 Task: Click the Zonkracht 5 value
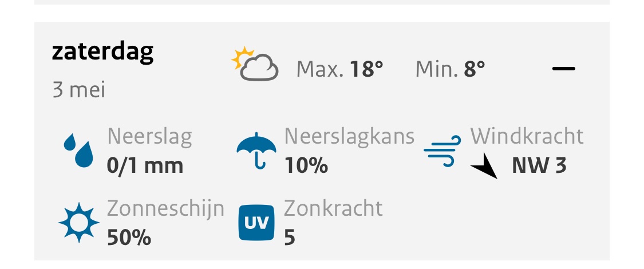pyautogui.click(x=290, y=237)
